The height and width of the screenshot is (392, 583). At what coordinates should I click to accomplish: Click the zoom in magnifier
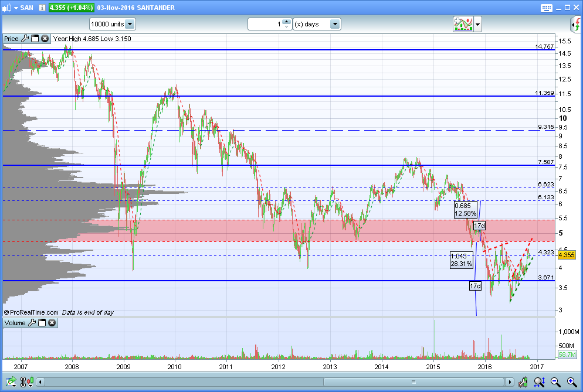tap(572, 381)
